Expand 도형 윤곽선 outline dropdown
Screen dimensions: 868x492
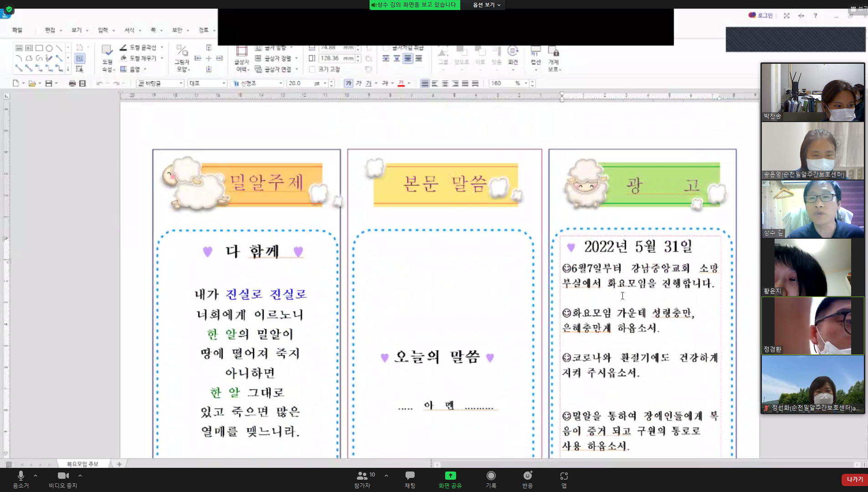click(x=162, y=47)
